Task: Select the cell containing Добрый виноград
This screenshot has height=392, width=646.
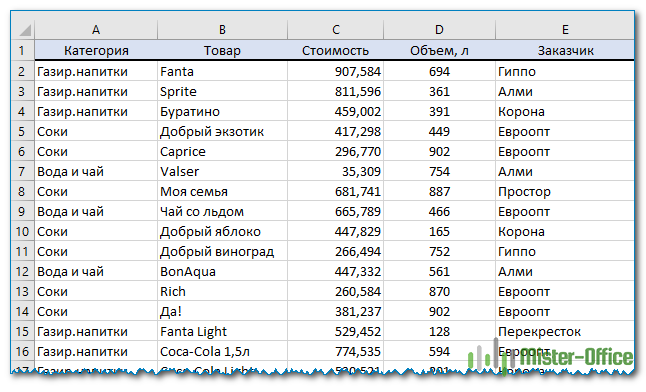Action: point(222,251)
